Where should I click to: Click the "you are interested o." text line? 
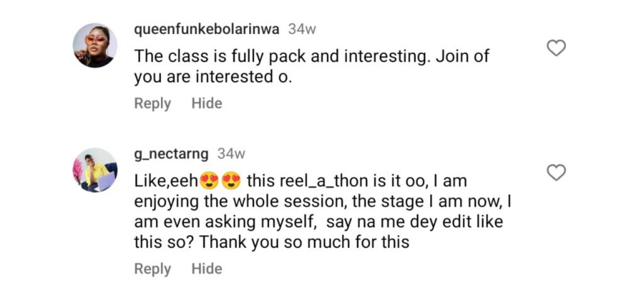(213, 77)
